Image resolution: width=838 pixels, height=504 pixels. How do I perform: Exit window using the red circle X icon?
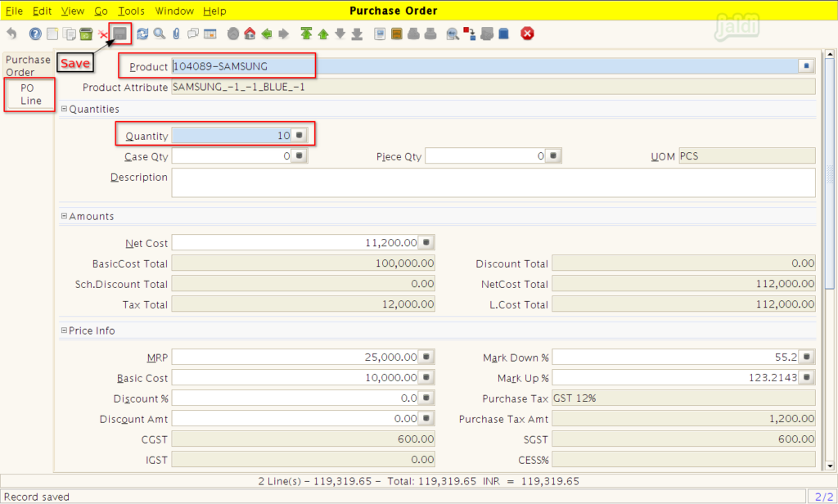click(528, 34)
